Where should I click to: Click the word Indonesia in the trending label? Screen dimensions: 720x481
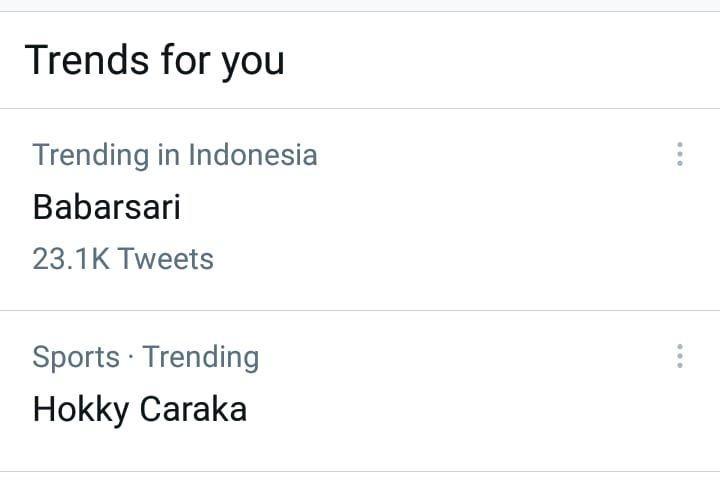pos(253,155)
